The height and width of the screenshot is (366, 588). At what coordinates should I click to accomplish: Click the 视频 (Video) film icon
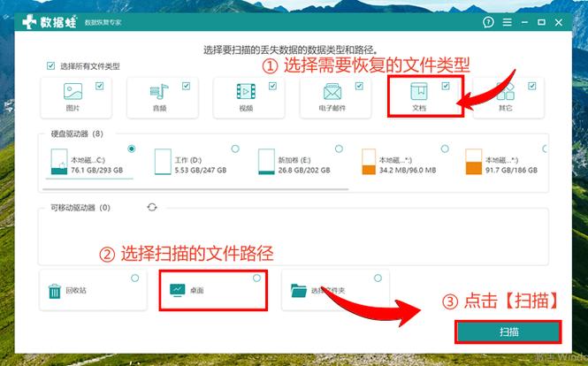[245, 92]
